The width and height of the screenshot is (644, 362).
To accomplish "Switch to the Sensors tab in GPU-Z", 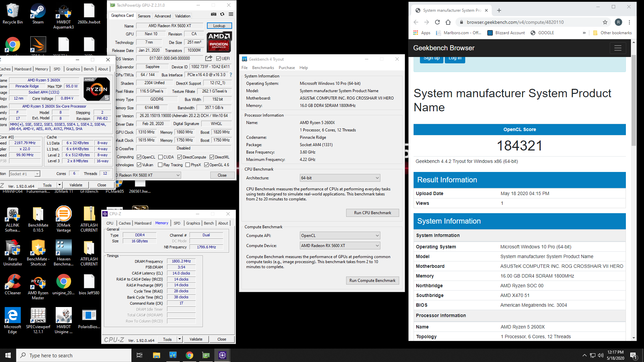I will click(144, 16).
